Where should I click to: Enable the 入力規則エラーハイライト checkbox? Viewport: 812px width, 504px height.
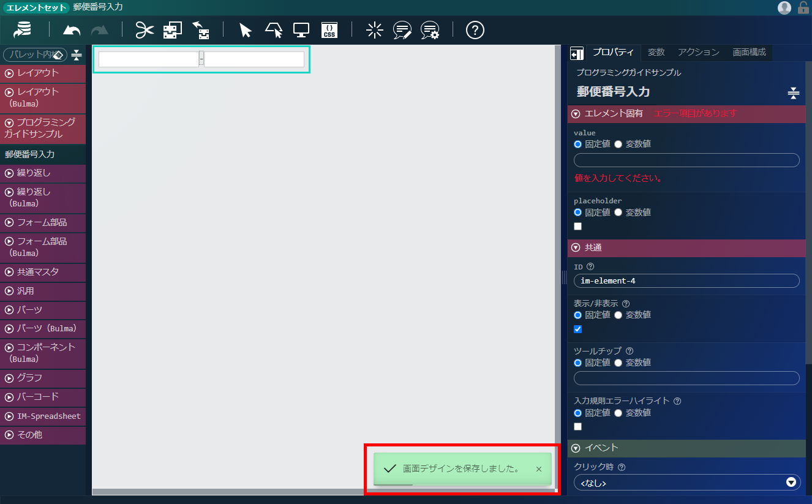tap(577, 427)
